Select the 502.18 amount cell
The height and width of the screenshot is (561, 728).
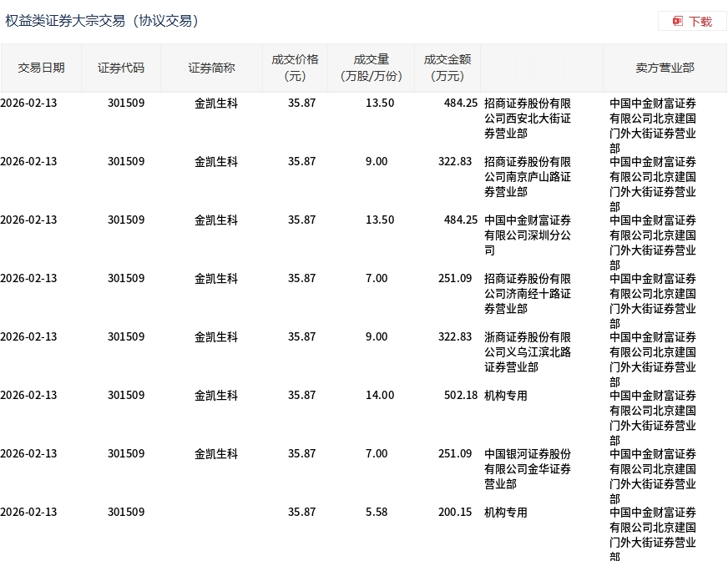pos(461,395)
